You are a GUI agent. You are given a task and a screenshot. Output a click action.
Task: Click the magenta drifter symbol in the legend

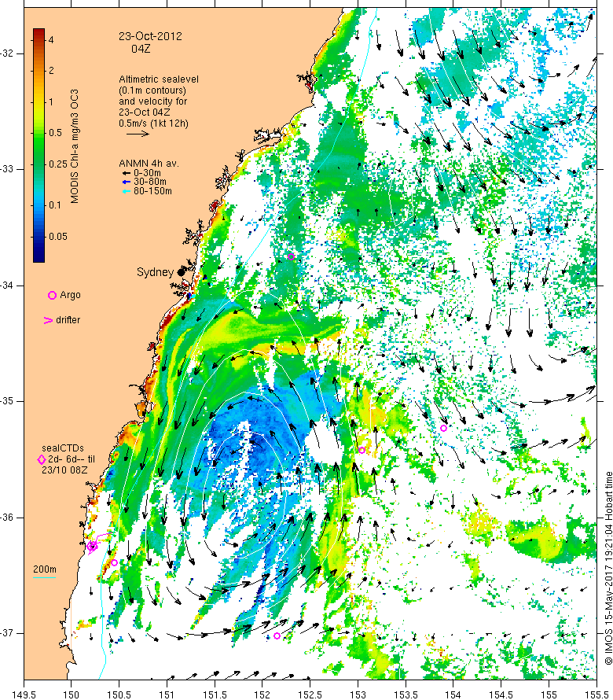(x=48, y=320)
